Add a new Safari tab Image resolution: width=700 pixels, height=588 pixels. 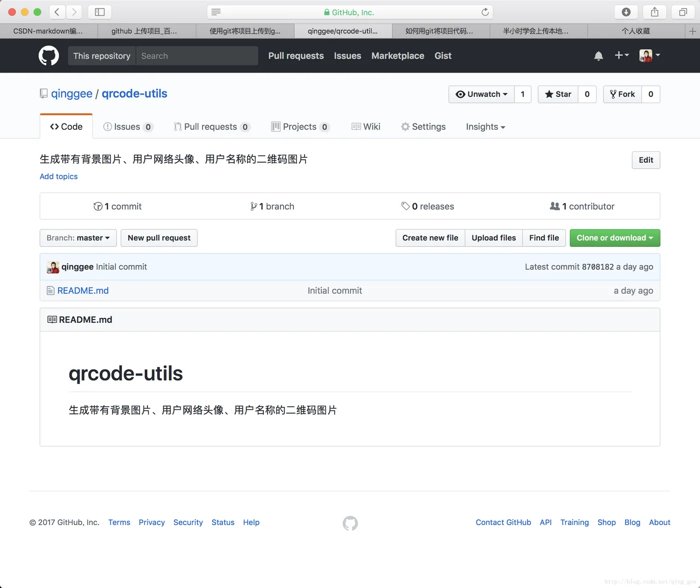tap(692, 31)
